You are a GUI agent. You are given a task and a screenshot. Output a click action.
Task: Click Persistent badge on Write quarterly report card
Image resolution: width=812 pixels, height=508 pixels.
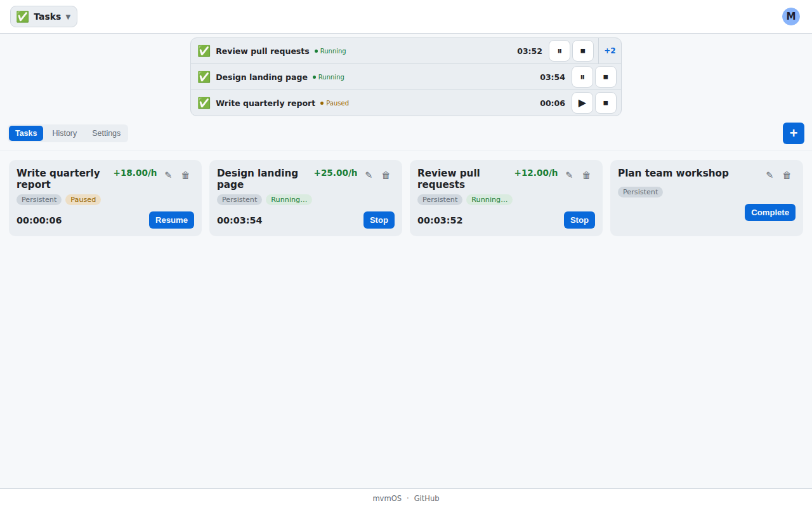pyautogui.click(x=39, y=199)
